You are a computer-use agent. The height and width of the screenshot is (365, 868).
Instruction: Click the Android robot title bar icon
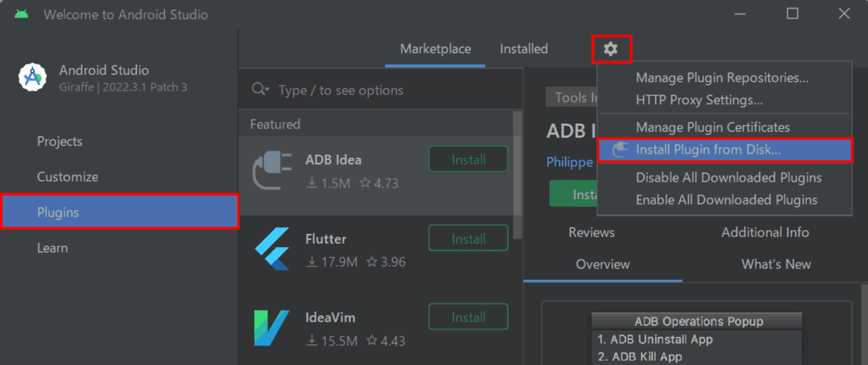click(21, 14)
